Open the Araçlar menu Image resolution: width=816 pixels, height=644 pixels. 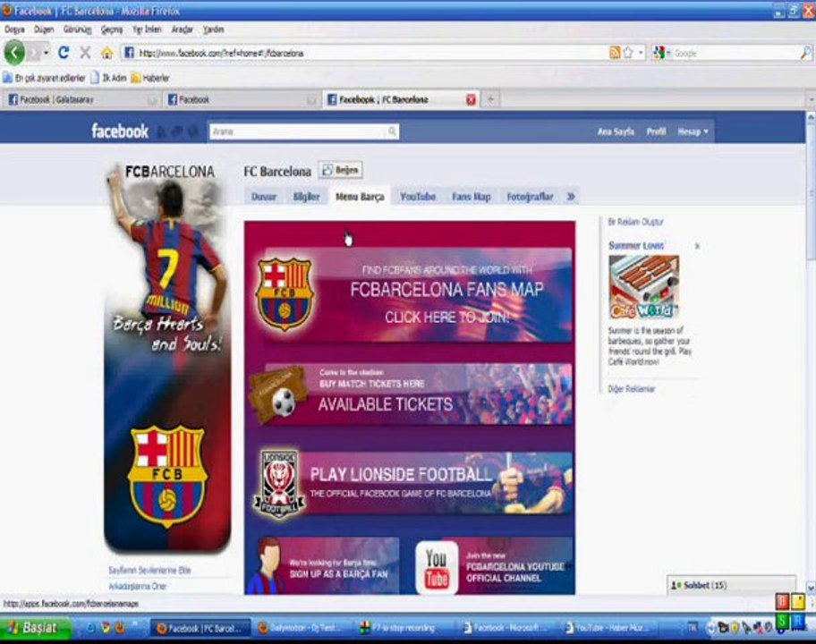183,30
